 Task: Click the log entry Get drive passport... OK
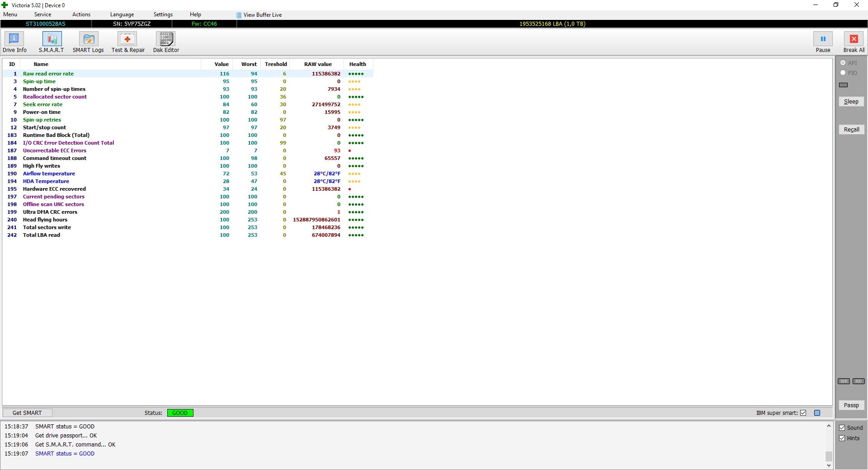[x=66, y=436]
